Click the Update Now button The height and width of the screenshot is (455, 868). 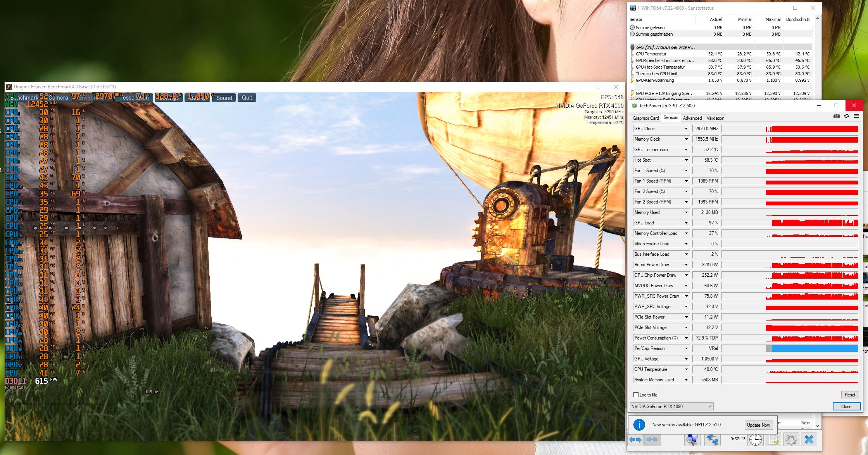click(759, 425)
